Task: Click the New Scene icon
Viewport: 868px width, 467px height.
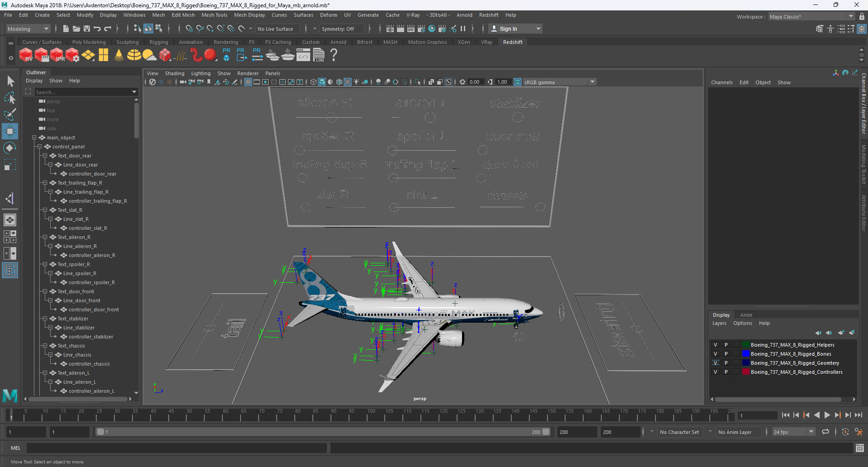Action: coord(66,29)
